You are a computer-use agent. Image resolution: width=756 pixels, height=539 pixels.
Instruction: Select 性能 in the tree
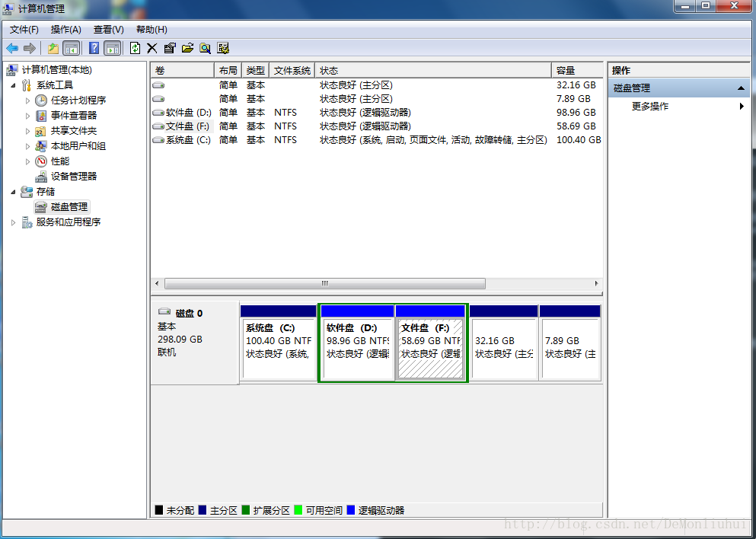coord(60,161)
